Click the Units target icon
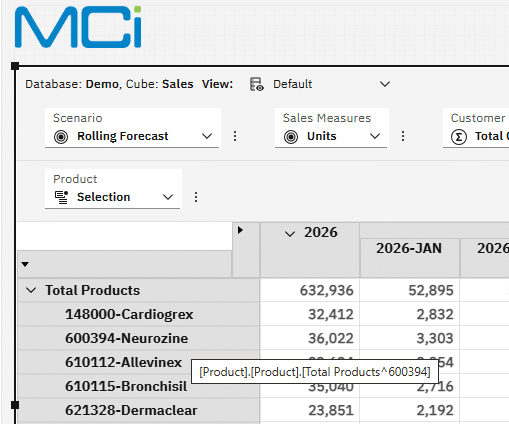Screen dimensions: 509x424 point(291,137)
